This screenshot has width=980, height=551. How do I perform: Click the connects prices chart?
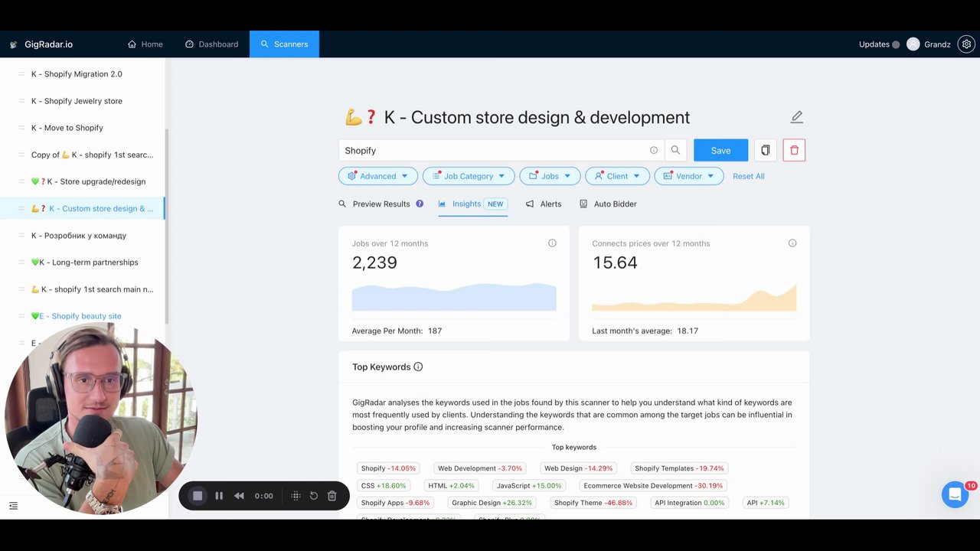(694, 297)
